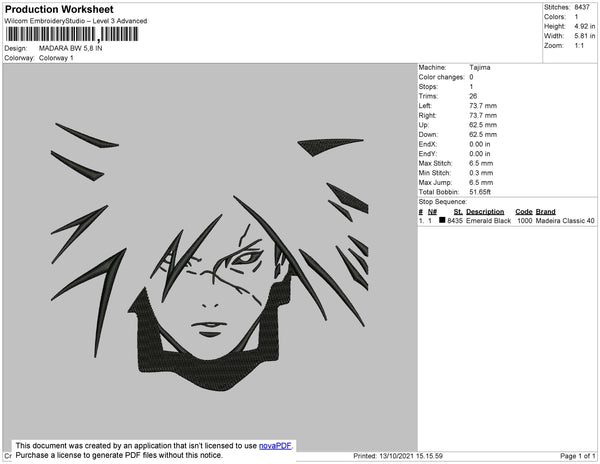The height and width of the screenshot is (464, 600).
Task: Click the printed date 13/10/2021
Action: click(396, 456)
